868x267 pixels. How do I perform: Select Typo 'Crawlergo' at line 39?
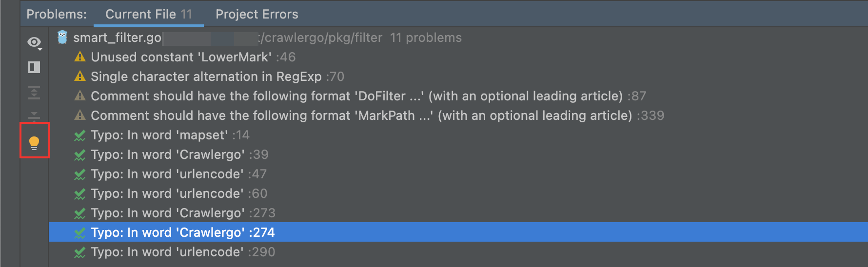coord(179,154)
